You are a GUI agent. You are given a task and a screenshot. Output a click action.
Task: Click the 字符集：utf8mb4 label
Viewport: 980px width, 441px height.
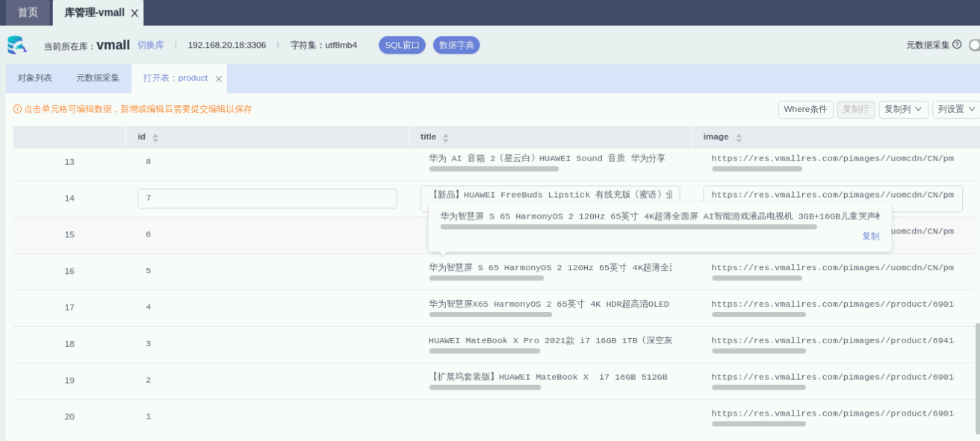[323, 45]
